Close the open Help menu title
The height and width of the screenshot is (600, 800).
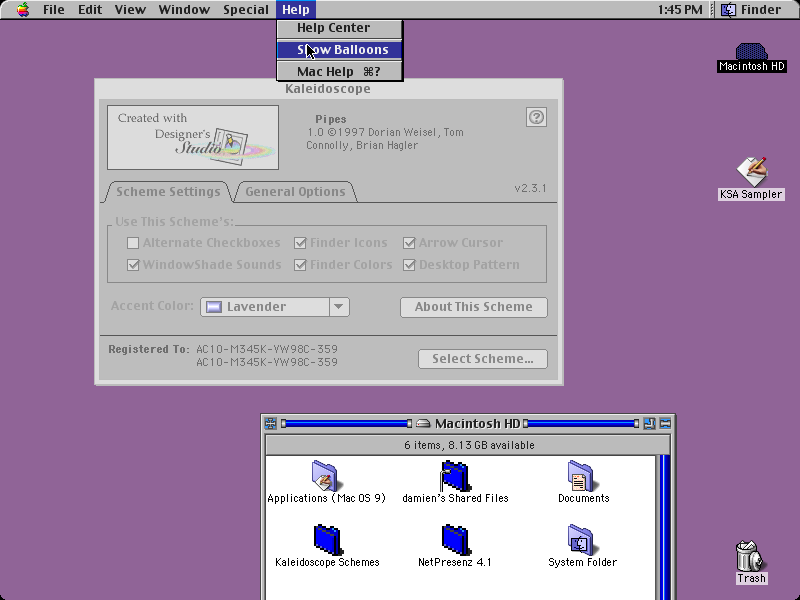point(296,10)
